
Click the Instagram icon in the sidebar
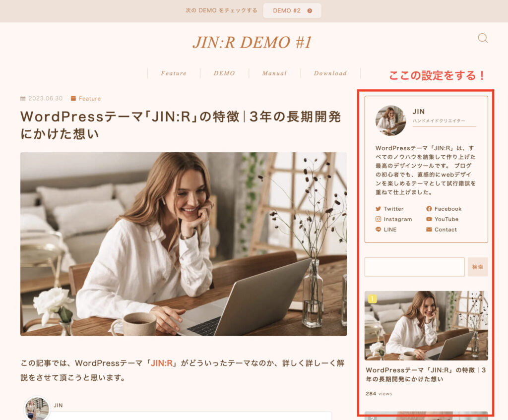(378, 219)
